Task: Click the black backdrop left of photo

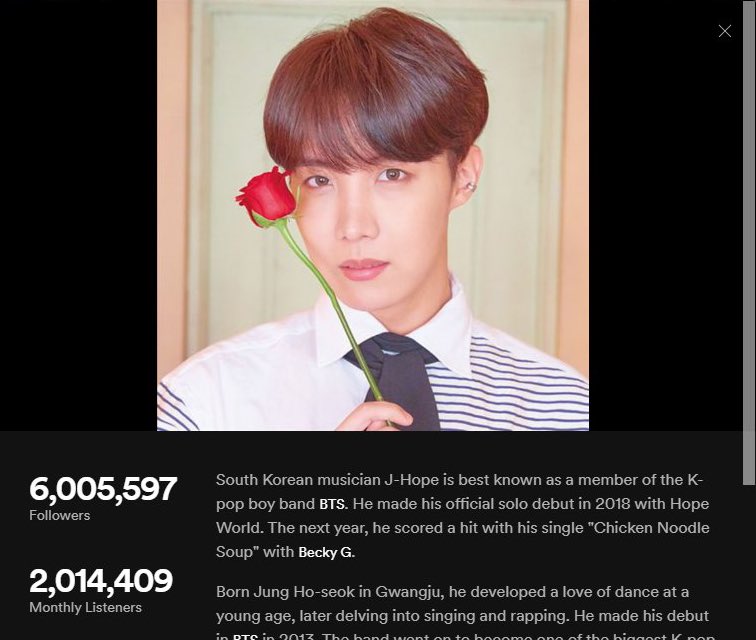Action: point(78,215)
